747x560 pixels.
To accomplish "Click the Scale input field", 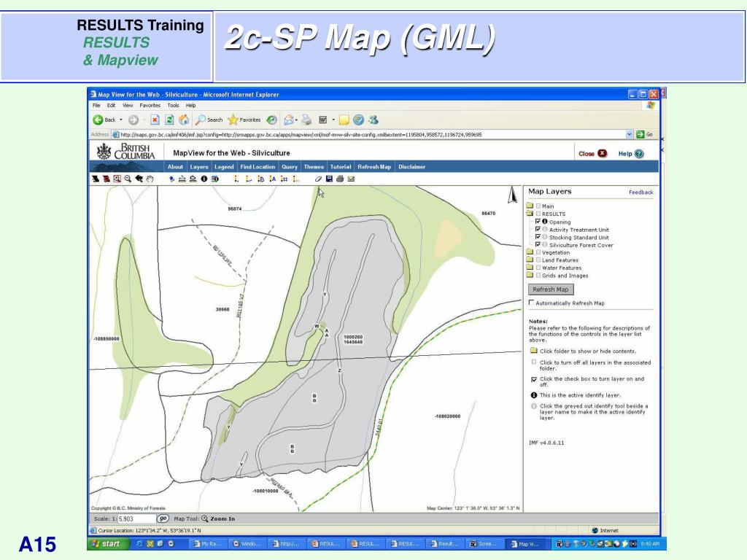I will point(136,518).
